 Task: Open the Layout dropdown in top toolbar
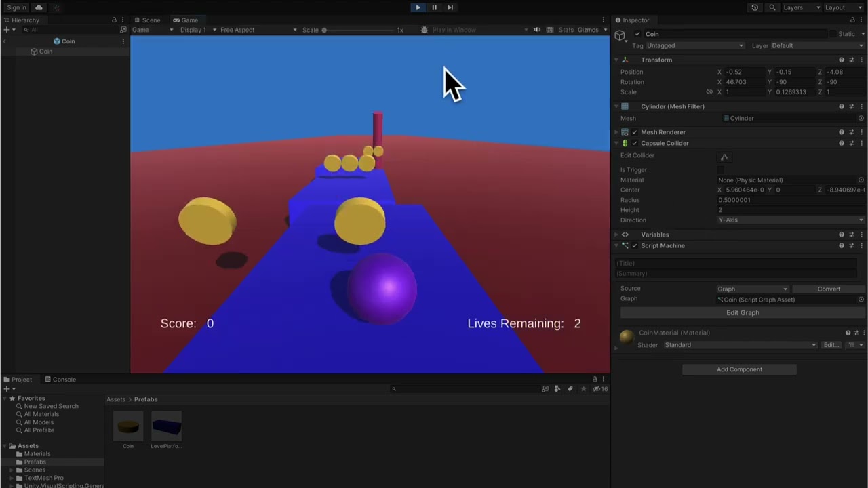coord(843,7)
